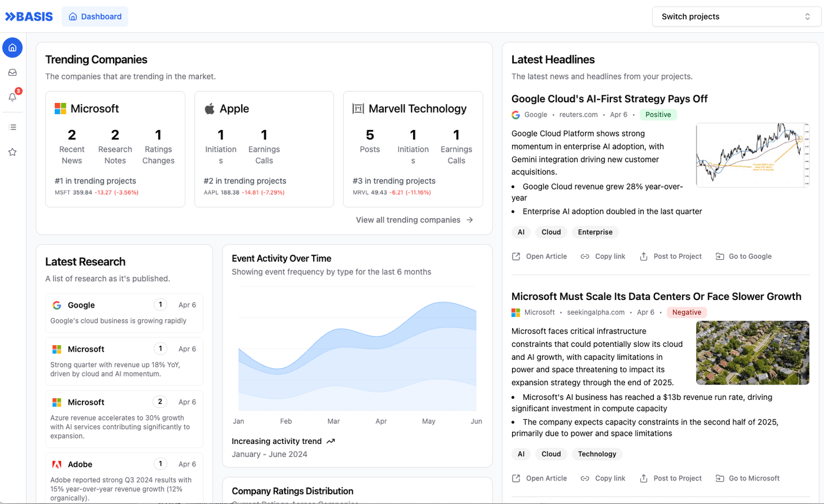Image resolution: width=824 pixels, height=504 pixels.
Task: Click Company Ratings Distribution heading
Action: pos(293,491)
